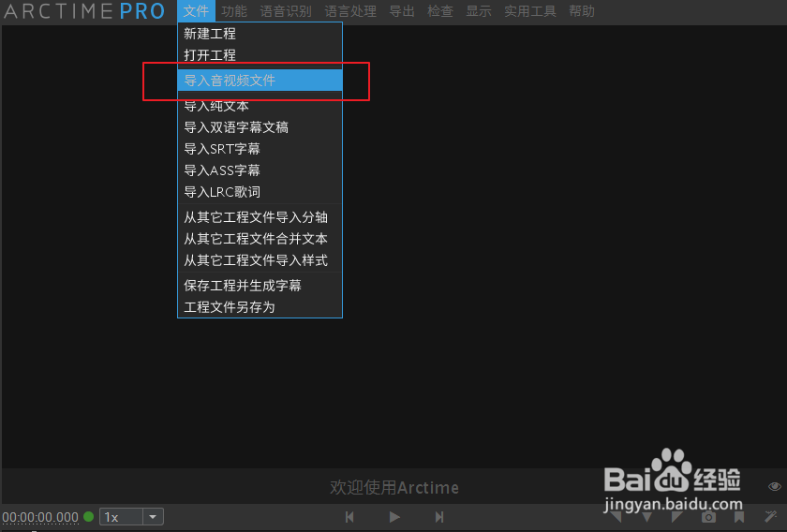Toggle the eye visibility icon

pos(775,486)
